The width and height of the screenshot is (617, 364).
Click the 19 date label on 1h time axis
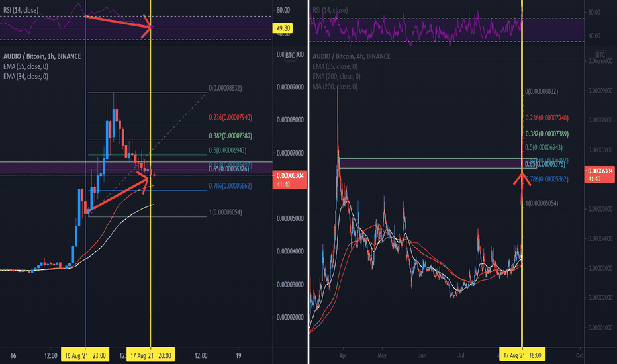coord(238,356)
